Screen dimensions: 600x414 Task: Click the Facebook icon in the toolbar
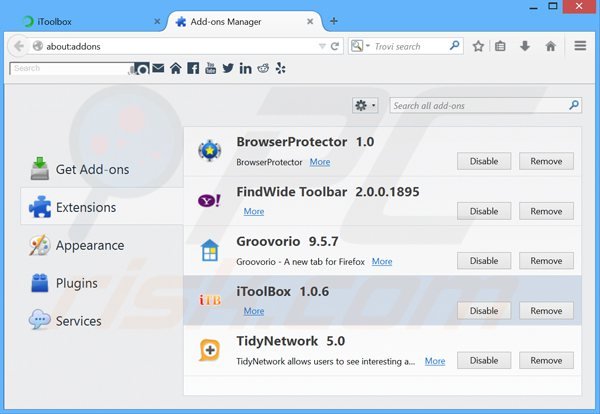pyautogui.click(x=192, y=68)
